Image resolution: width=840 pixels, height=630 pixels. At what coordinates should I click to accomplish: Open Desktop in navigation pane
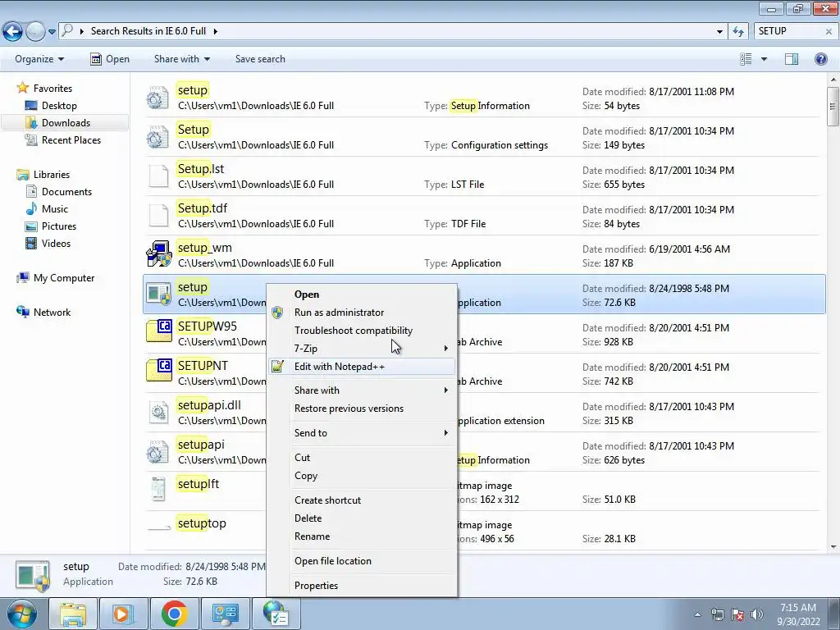click(x=59, y=106)
